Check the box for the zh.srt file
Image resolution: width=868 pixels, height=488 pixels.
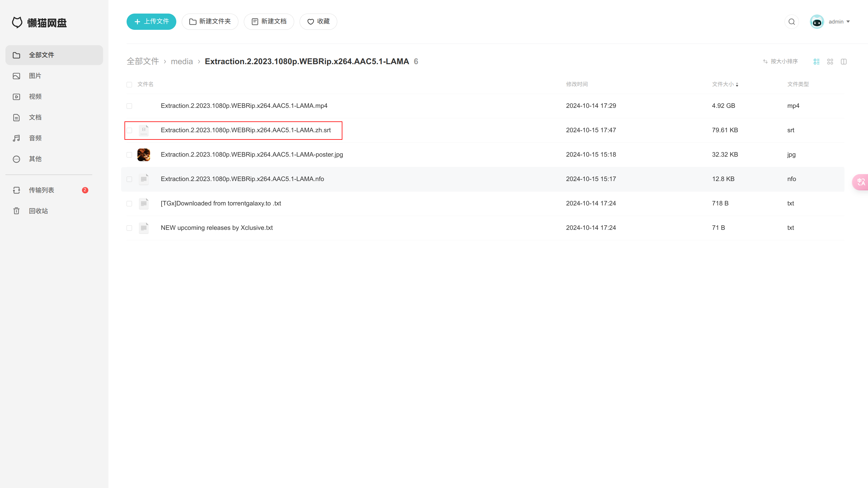129,131
